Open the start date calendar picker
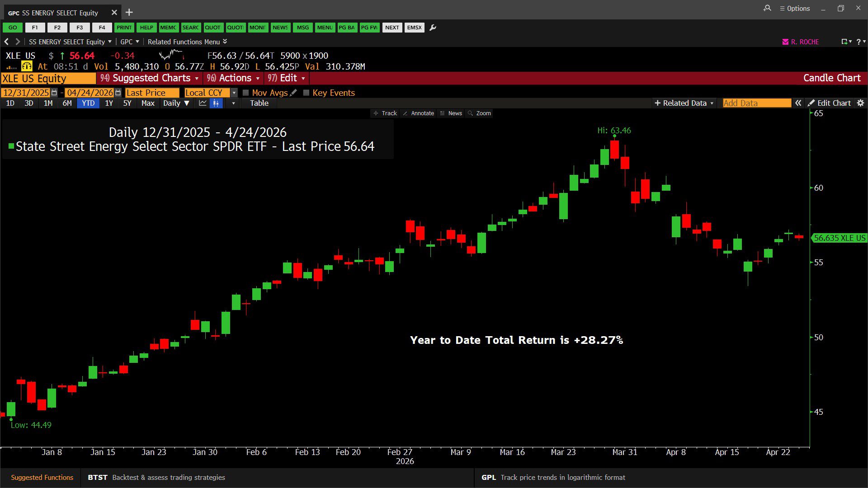Screen dimensions: 868x488 (x=54, y=93)
